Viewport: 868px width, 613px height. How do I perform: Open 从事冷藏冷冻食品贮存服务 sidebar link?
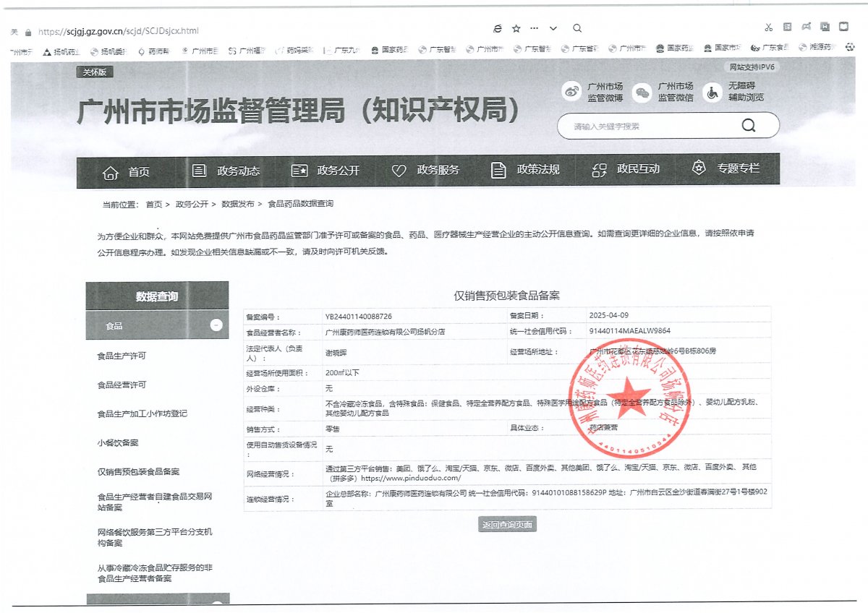154,573
